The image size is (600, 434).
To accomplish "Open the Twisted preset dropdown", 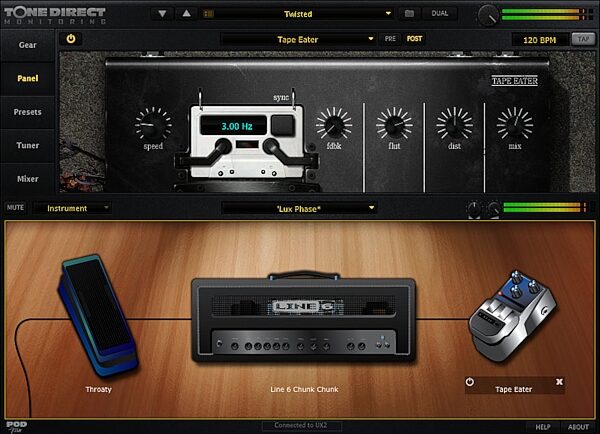I will click(298, 14).
